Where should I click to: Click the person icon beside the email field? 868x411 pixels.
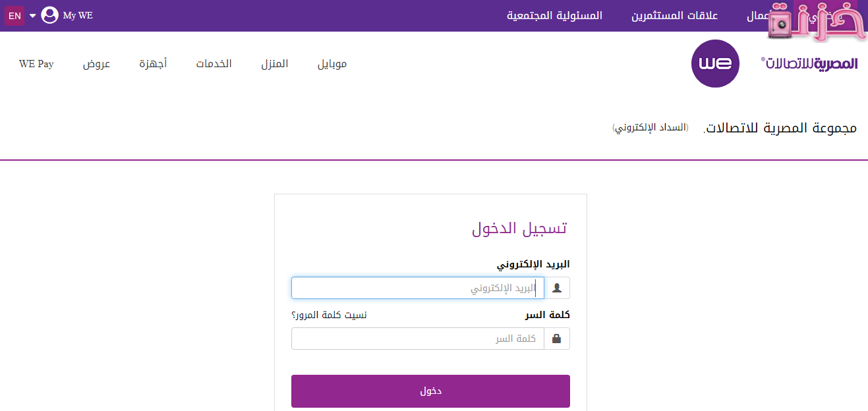(557, 288)
